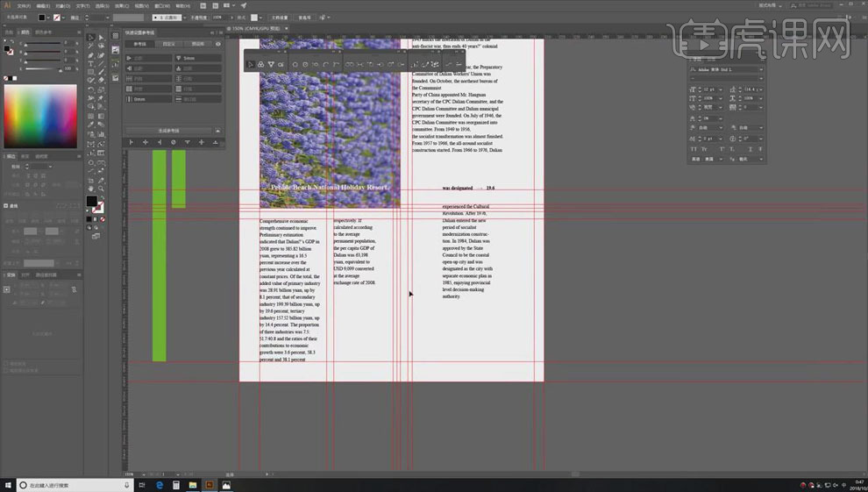Open the 编辑 (Edit) menu

44,5
